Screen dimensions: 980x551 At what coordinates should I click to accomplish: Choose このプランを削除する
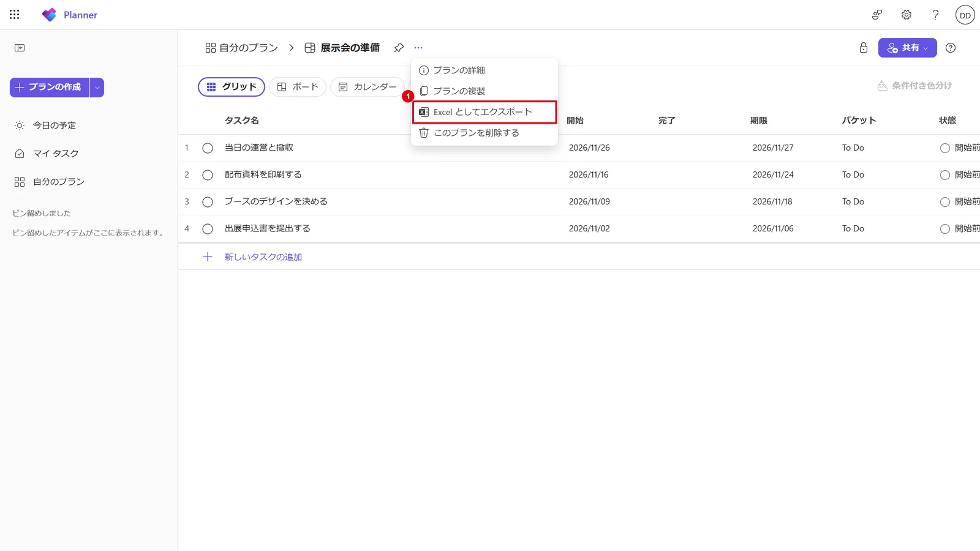tap(484, 133)
